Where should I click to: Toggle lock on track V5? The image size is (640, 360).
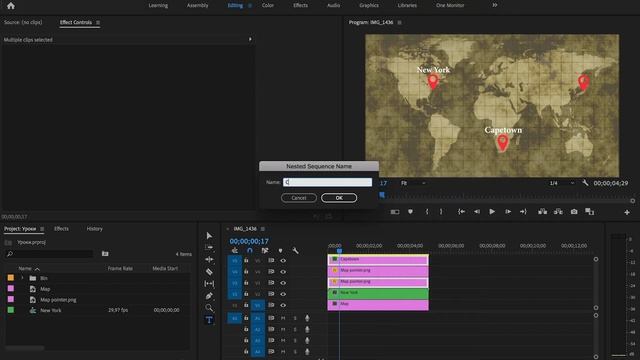246,260
